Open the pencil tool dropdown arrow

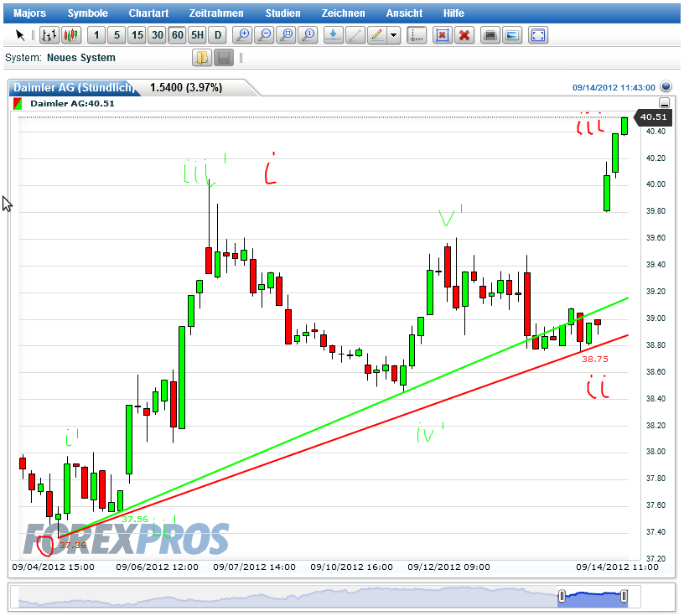coord(391,35)
